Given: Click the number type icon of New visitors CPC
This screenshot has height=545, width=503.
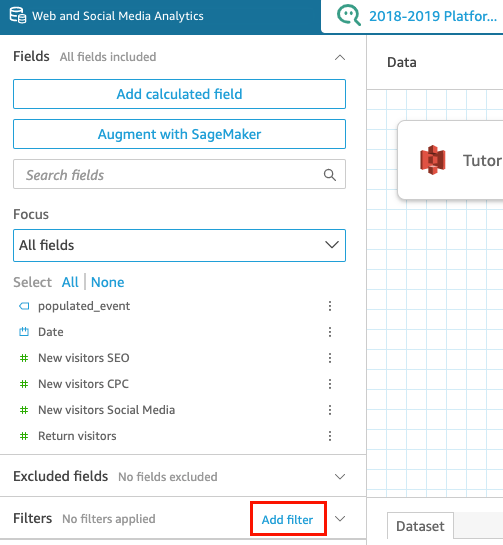Looking at the screenshot, I should pyautogui.click(x=24, y=384).
